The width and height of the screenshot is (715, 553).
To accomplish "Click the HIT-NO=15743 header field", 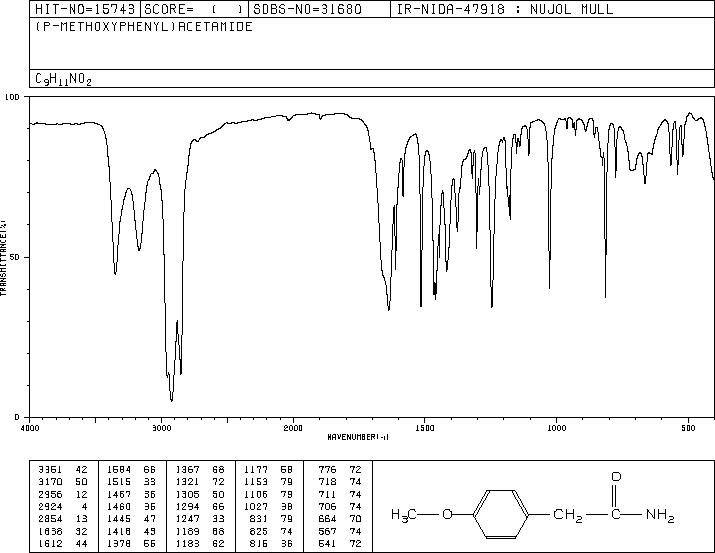I will 85,9.
